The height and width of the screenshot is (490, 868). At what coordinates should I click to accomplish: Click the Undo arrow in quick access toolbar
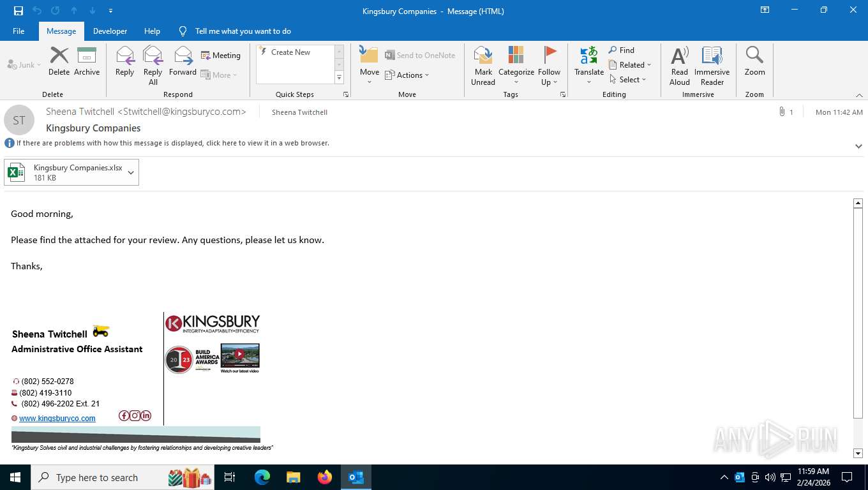(x=37, y=11)
